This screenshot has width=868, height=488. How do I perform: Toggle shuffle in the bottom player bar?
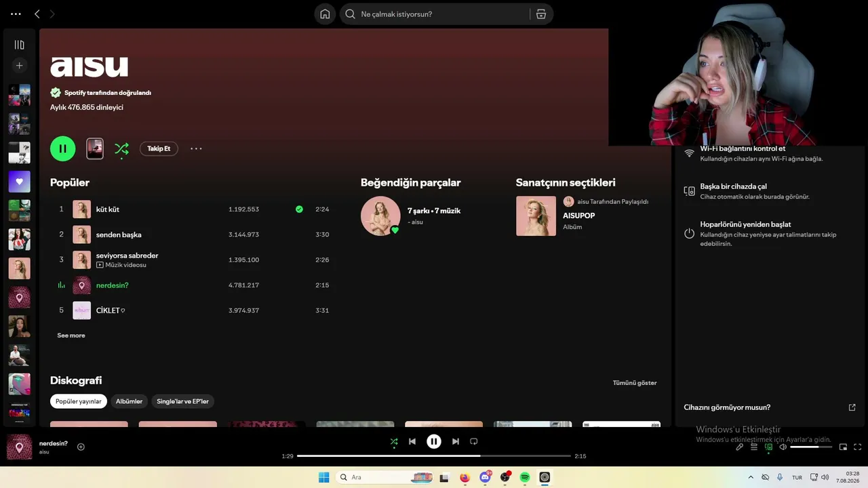coord(394,441)
